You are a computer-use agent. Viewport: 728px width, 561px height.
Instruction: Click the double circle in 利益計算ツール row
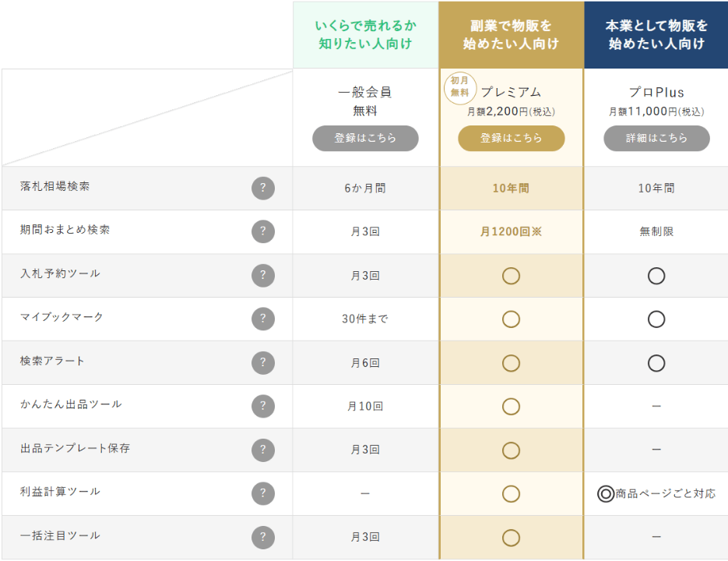coord(605,493)
